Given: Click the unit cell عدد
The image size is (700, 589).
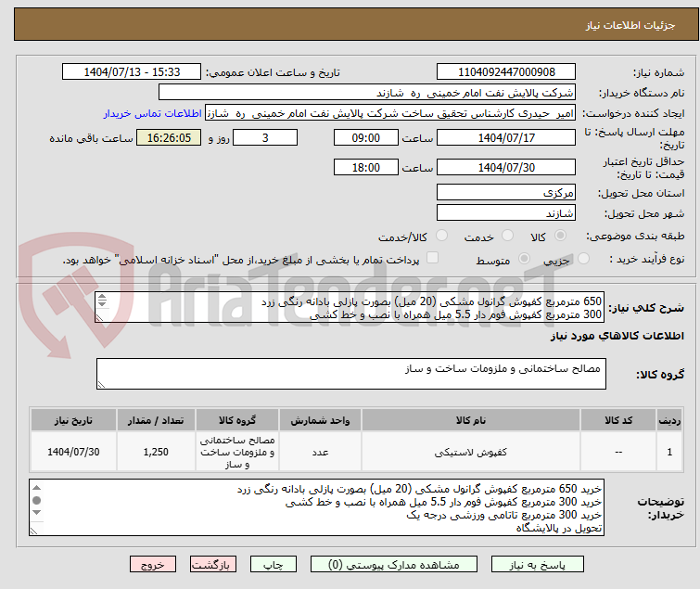Looking at the screenshot, I should 320,452.
